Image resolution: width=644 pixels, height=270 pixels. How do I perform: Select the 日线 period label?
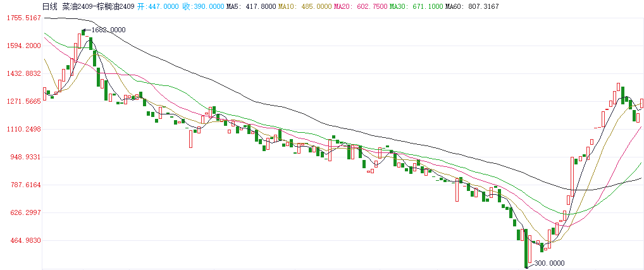coord(51,6)
